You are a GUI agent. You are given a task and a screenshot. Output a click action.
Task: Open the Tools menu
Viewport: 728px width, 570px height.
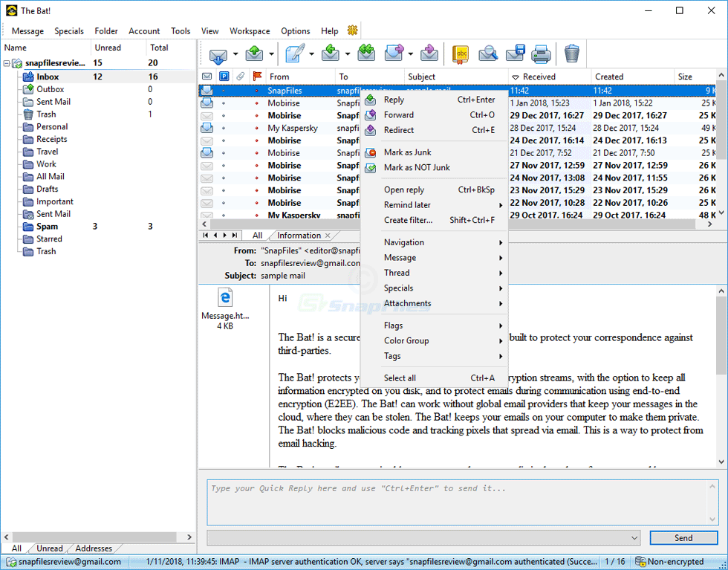[x=181, y=31]
